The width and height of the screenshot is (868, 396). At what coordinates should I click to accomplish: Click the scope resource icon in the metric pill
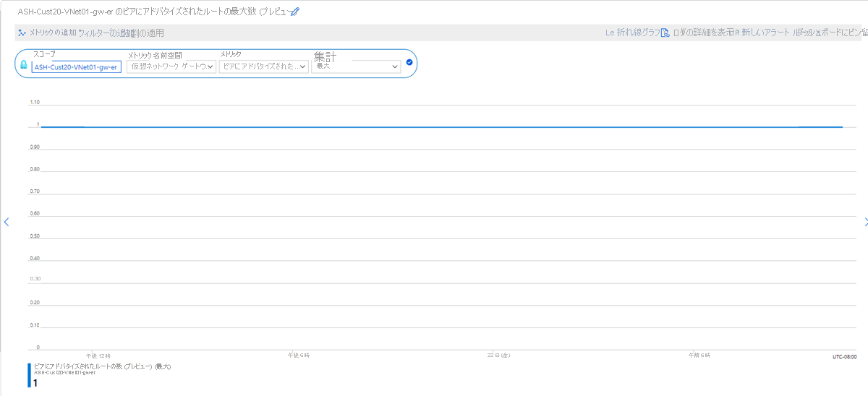24,65
